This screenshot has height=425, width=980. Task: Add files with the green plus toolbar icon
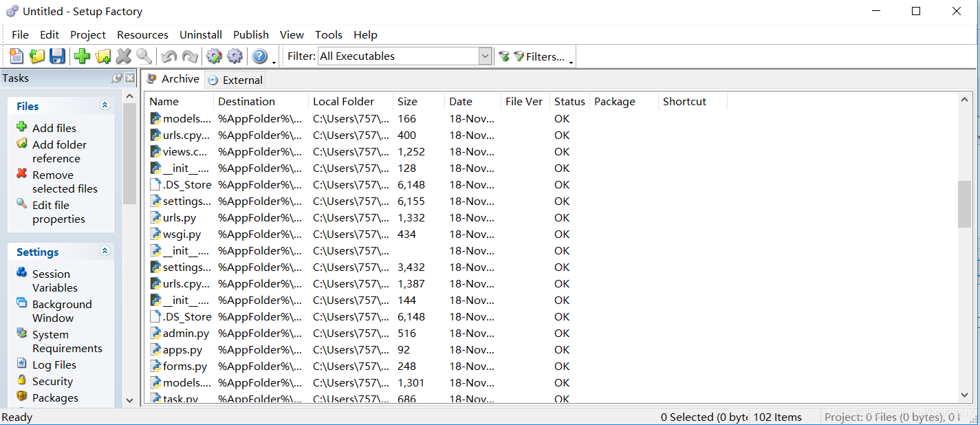[x=83, y=56]
